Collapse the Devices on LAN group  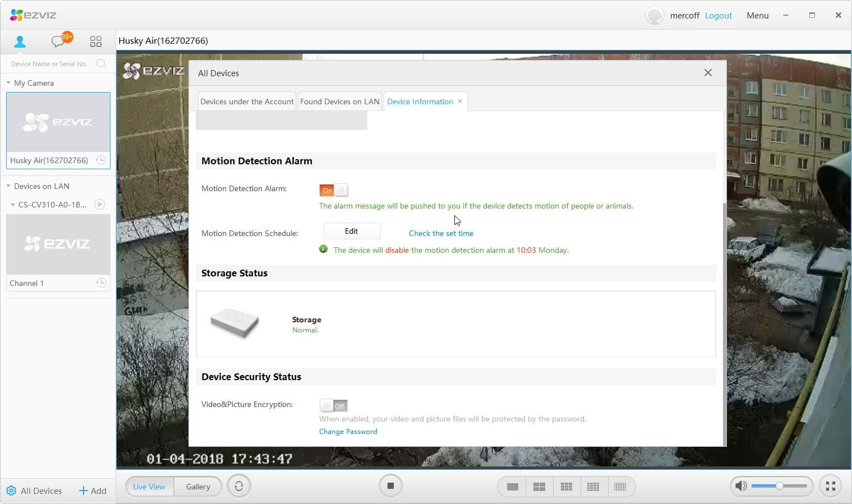(8, 186)
